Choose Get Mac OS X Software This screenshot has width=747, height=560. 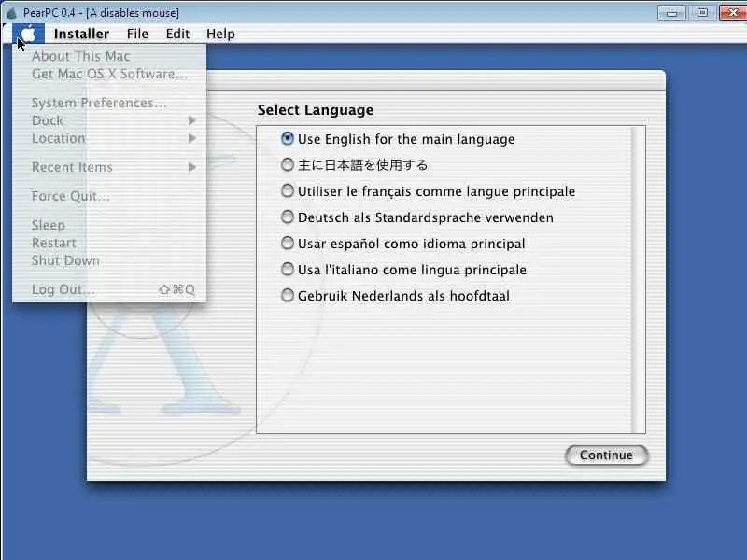(109, 74)
